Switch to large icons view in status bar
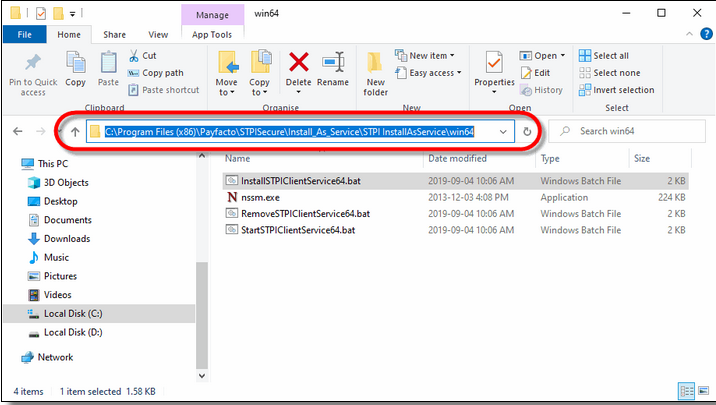The width and height of the screenshot is (716, 405). tap(702, 391)
